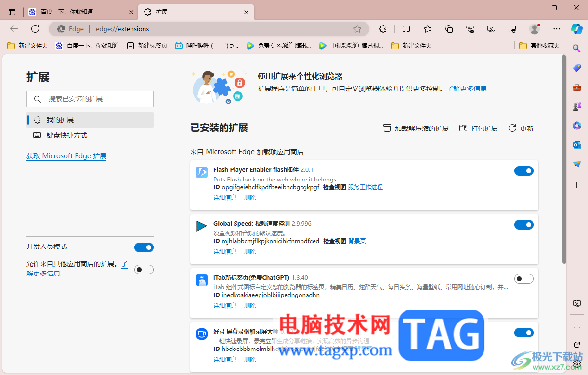Open the sidebar games chess icon

click(576, 106)
